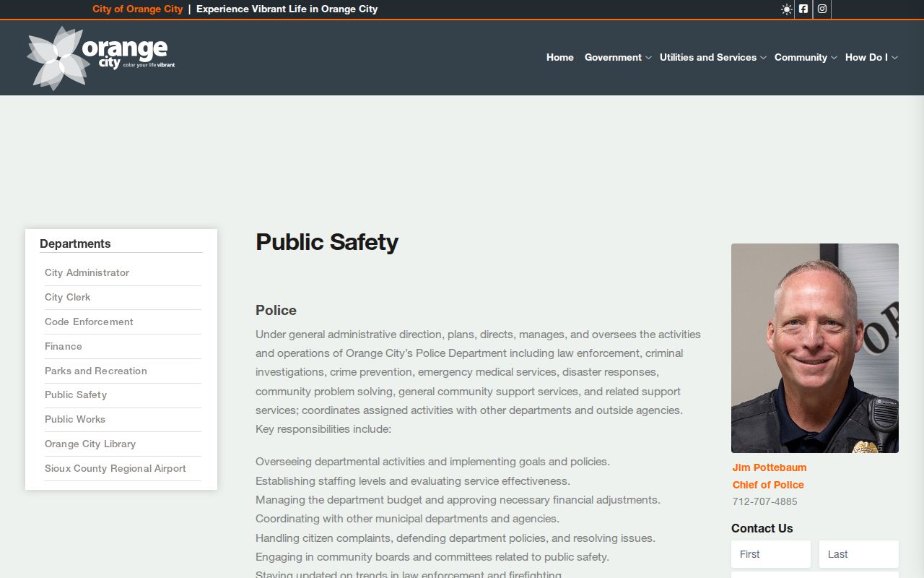This screenshot has width=924, height=578.
Task: Click the Public Safety page heading
Action: (x=327, y=242)
